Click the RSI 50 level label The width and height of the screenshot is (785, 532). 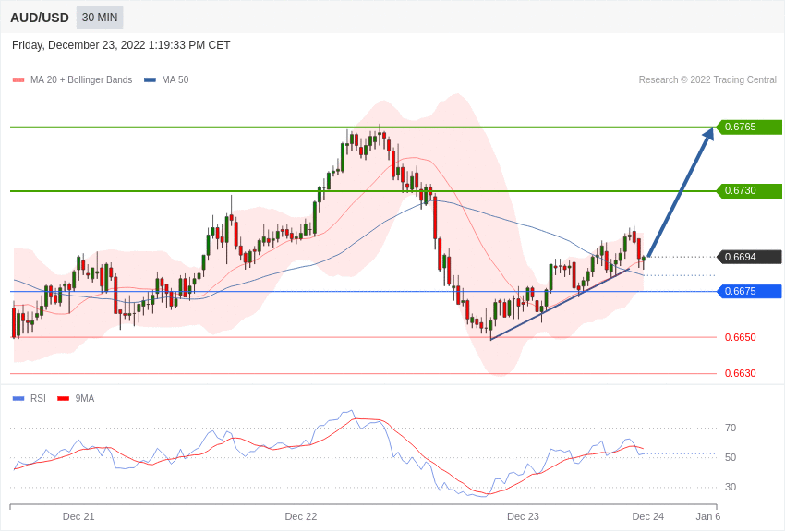[731, 457]
